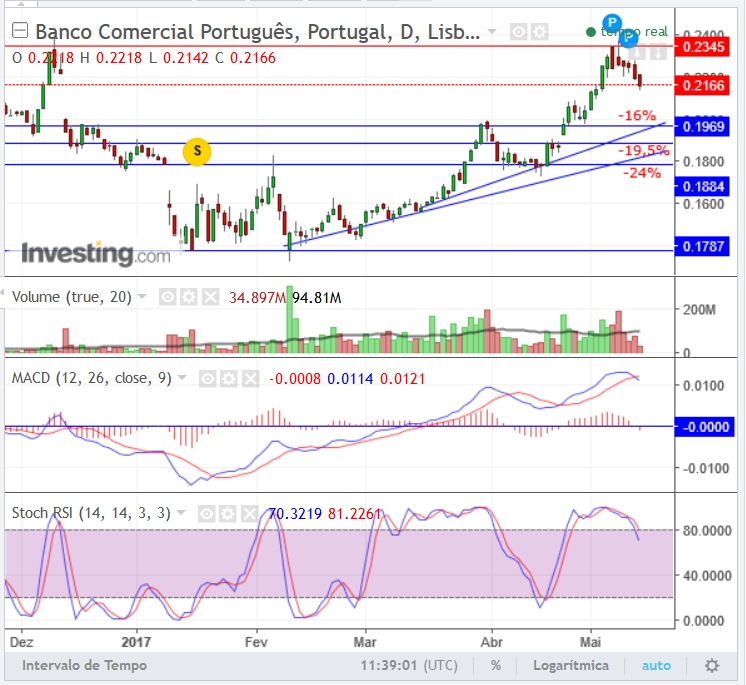Toggle auto scale

(x=656, y=665)
